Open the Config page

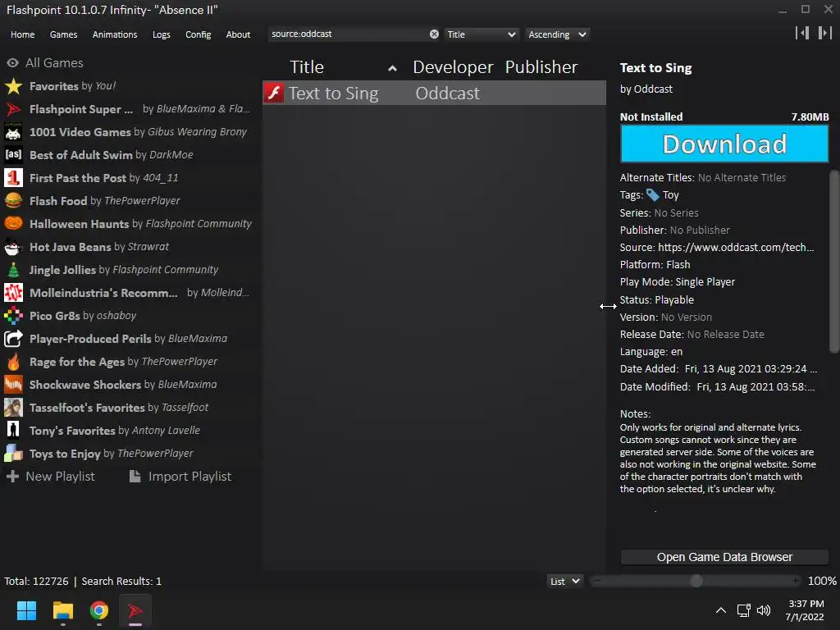pos(199,34)
